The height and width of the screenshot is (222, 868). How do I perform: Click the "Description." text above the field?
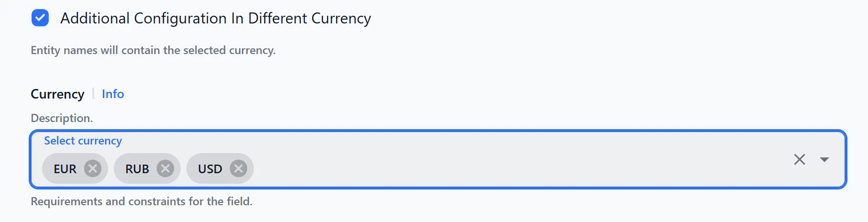point(62,118)
